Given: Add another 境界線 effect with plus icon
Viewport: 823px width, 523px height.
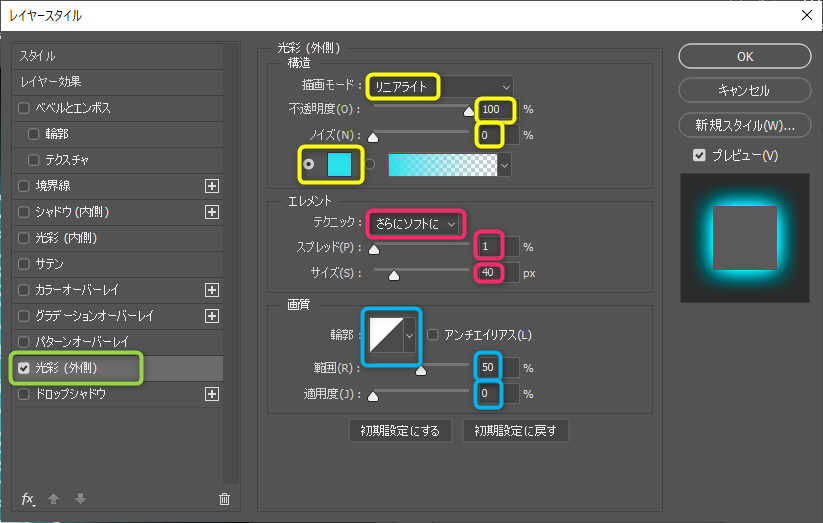Looking at the screenshot, I should click(x=212, y=186).
